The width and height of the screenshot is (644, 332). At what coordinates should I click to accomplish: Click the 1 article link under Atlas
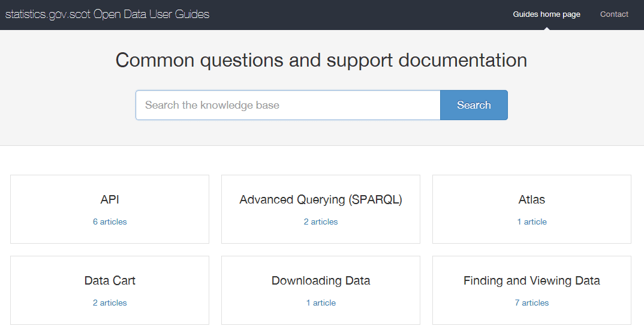[x=532, y=222]
